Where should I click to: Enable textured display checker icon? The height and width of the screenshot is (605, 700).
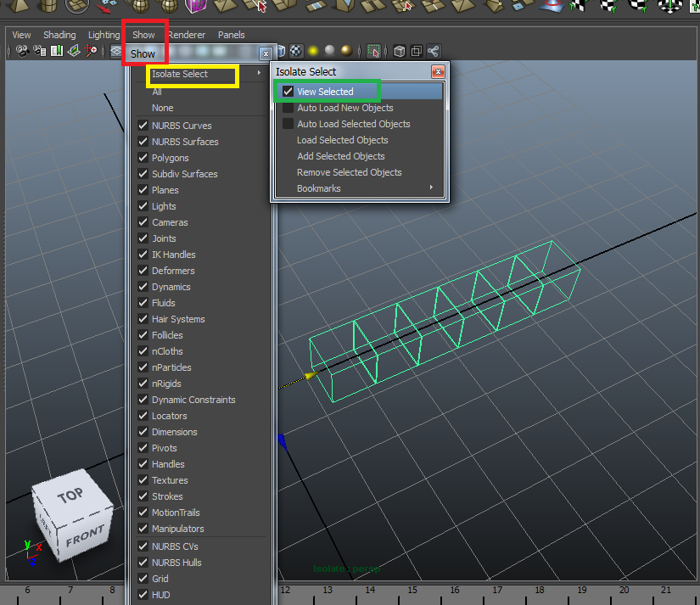point(297,51)
